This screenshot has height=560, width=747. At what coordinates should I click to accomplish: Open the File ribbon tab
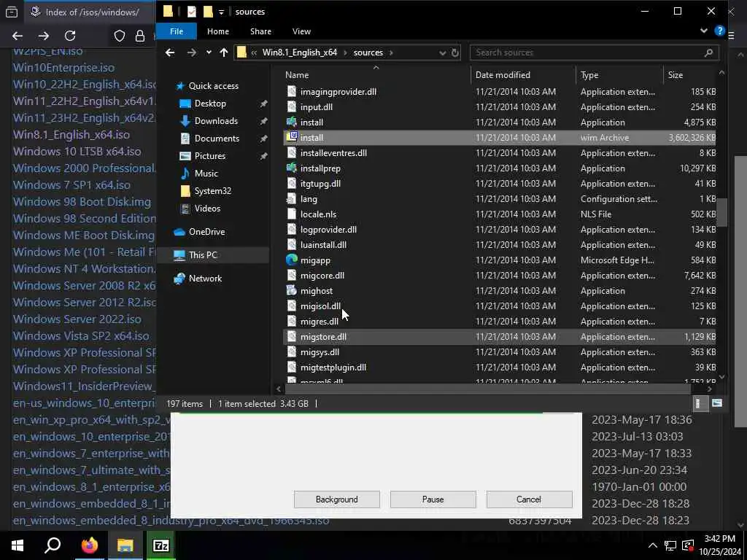(x=177, y=31)
